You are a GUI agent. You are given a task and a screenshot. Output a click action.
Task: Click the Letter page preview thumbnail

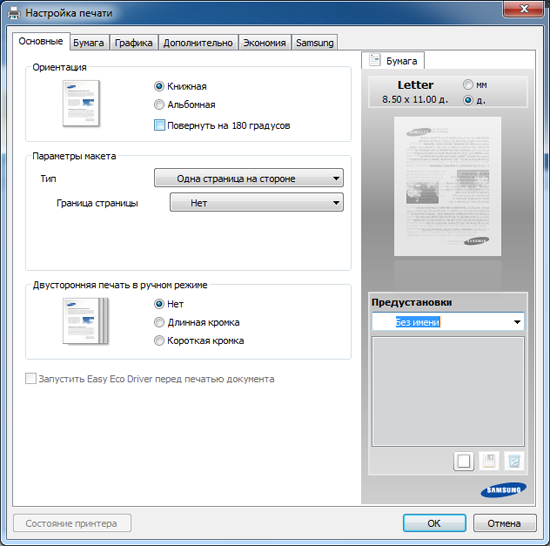point(447,186)
